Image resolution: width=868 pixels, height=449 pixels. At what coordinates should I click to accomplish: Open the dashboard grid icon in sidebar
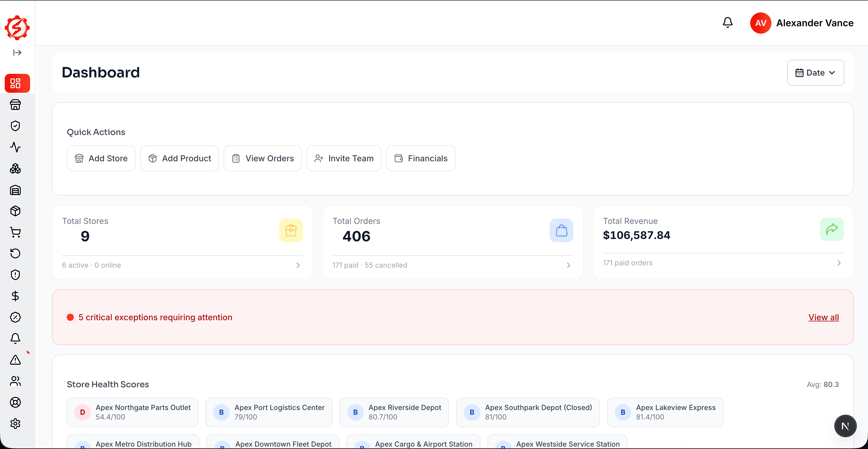pyautogui.click(x=17, y=83)
